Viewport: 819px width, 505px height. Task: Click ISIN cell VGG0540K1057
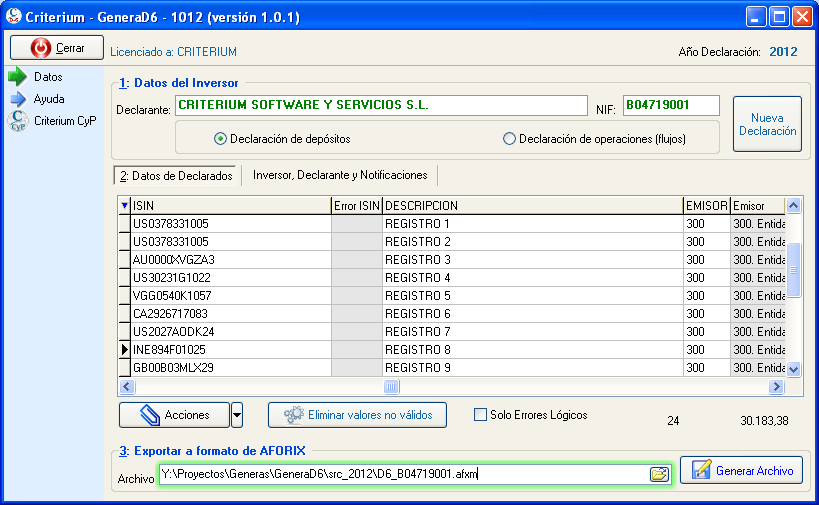tap(230, 296)
